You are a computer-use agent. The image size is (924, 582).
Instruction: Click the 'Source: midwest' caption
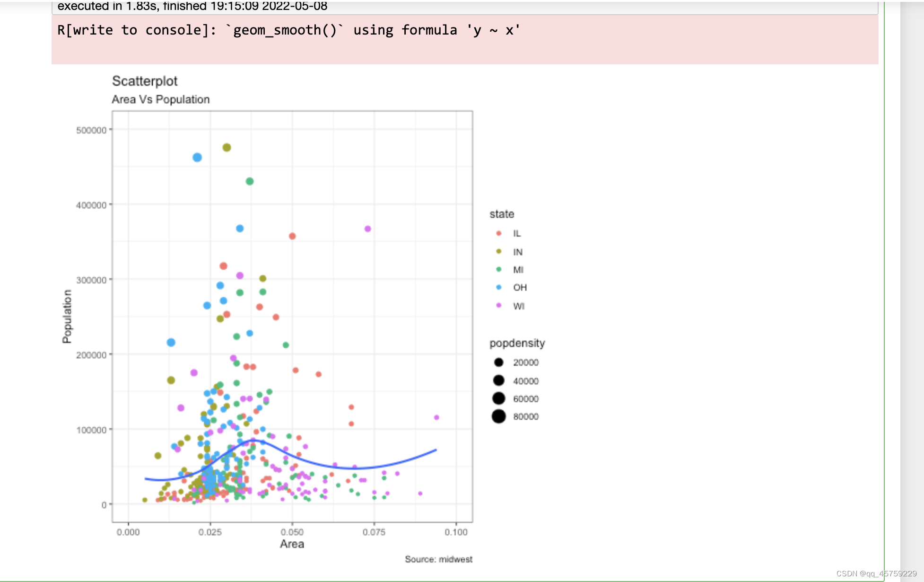pos(438,559)
